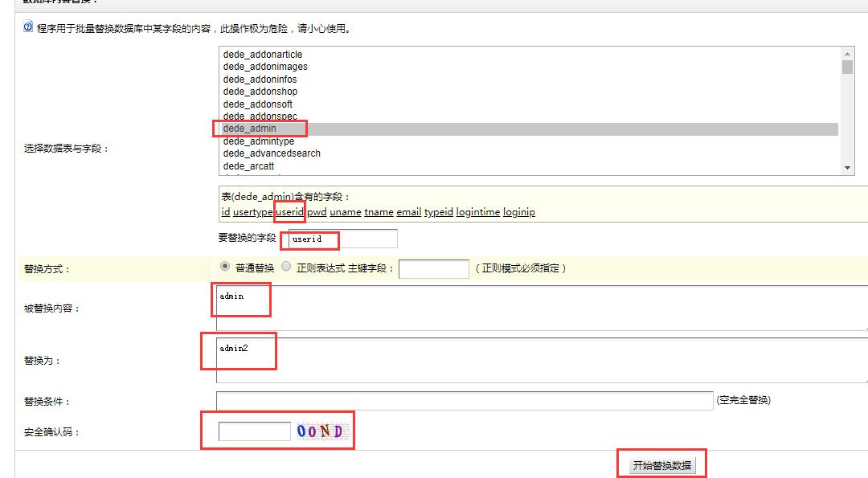
Task: Select the 普通替换 radio button
Action: [x=224, y=267]
